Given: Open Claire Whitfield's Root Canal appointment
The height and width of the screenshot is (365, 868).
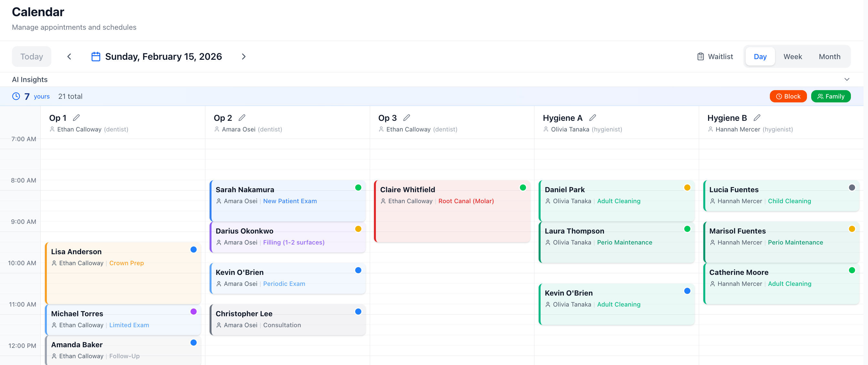Looking at the screenshot, I should click(x=451, y=211).
